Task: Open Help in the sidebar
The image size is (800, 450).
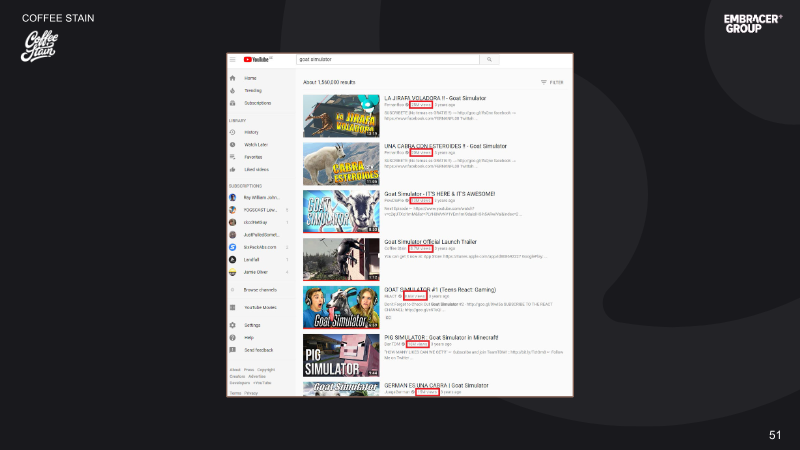Action: (x=249, y=338)
